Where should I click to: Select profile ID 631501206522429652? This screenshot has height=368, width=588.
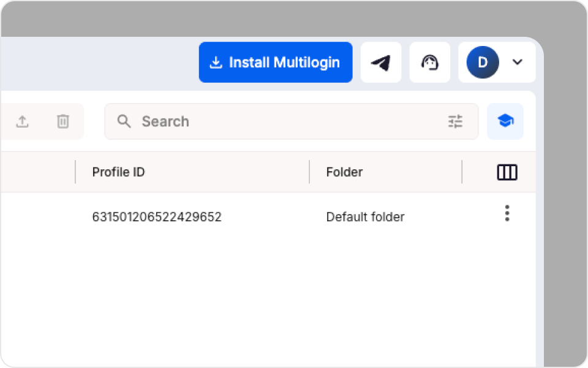(157, 217)
